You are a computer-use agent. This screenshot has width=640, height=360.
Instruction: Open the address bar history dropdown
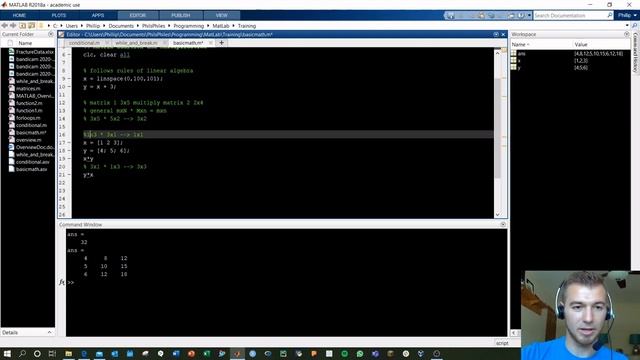627,25
